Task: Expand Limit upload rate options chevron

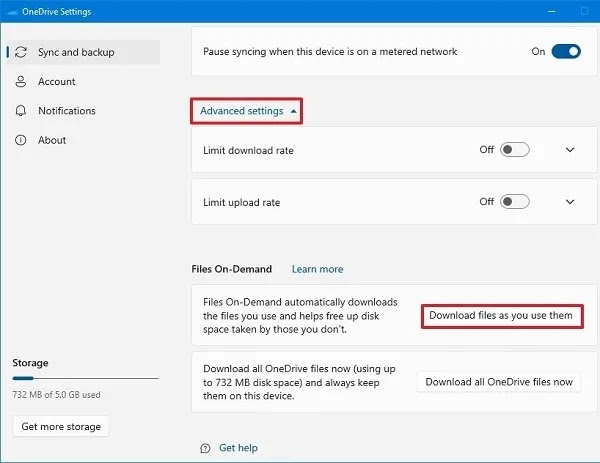Action: coord(570,202)
